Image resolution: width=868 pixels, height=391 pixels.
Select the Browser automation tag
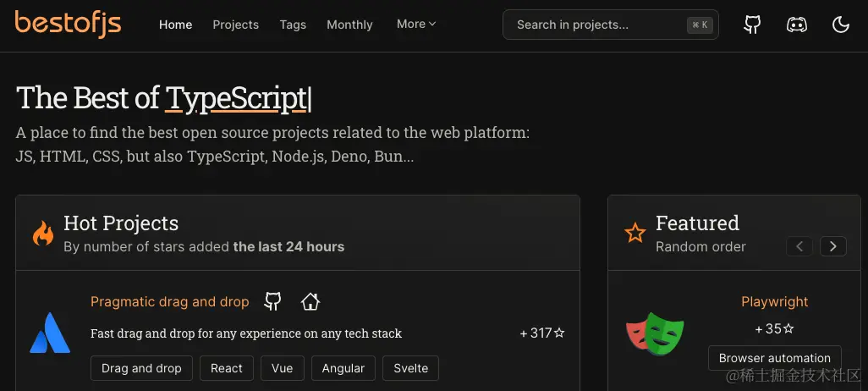774,358
